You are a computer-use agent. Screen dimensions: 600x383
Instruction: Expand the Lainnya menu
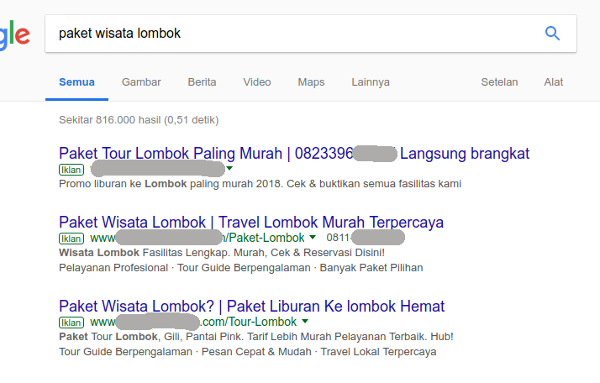tap(370, 82)
